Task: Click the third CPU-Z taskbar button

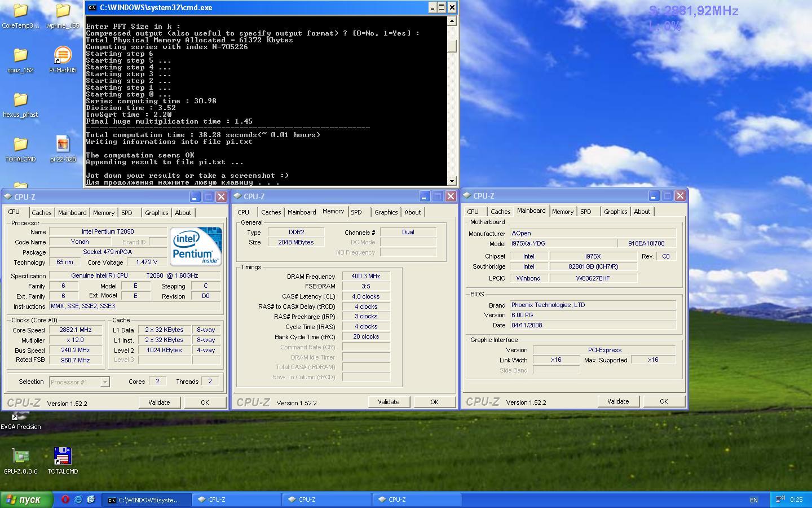Action: (x=417, y=500)
